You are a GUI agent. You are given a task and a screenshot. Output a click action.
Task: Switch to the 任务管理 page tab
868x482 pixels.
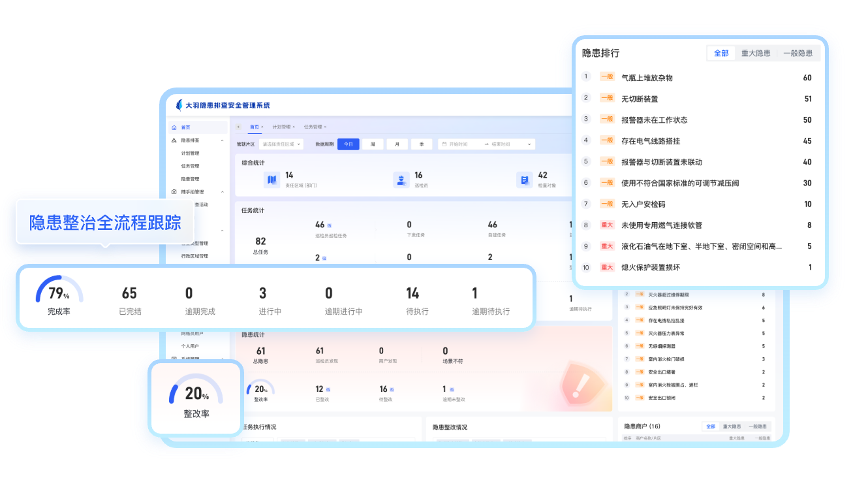[x=313, y=127]
